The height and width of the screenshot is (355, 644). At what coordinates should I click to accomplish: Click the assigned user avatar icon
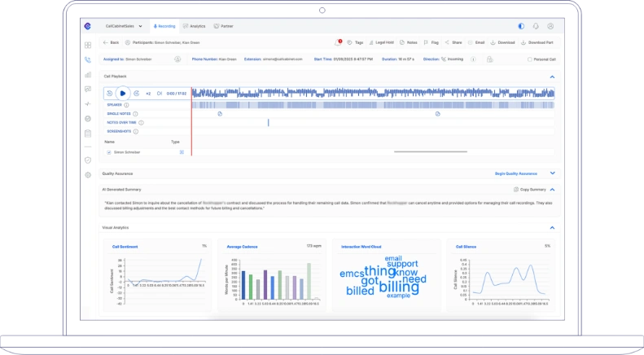pyautogui.click(x=177, y=59)
